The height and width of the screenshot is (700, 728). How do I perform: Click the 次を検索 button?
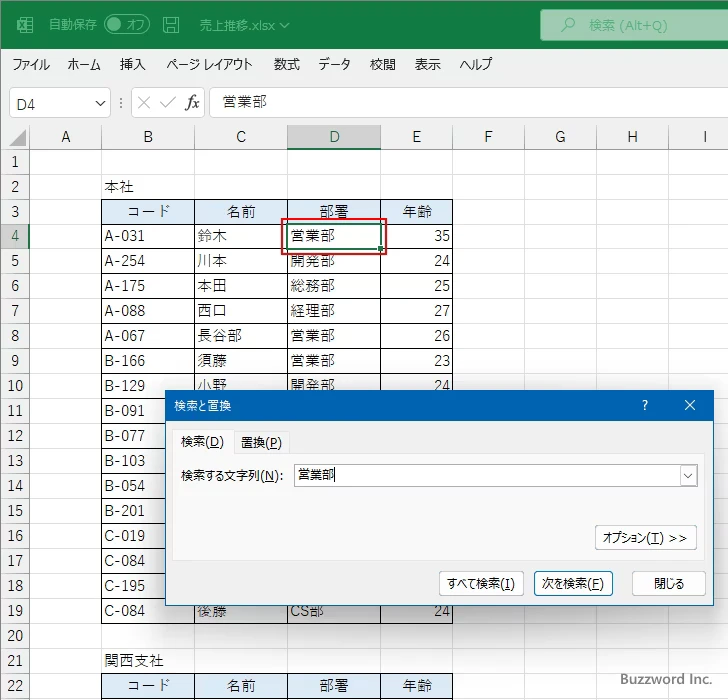(x=572, y=584)
